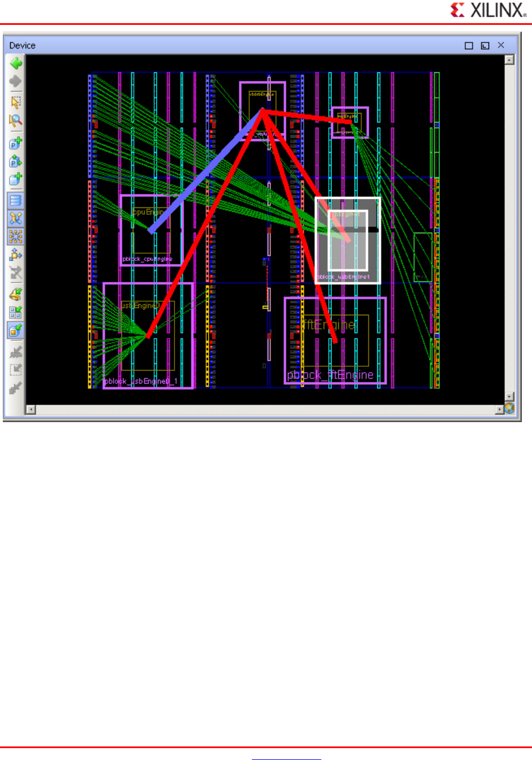This screenshot has width=532, height=760.
Task: Click the horizontal scrollbar track
Action: tap(265, 410)
